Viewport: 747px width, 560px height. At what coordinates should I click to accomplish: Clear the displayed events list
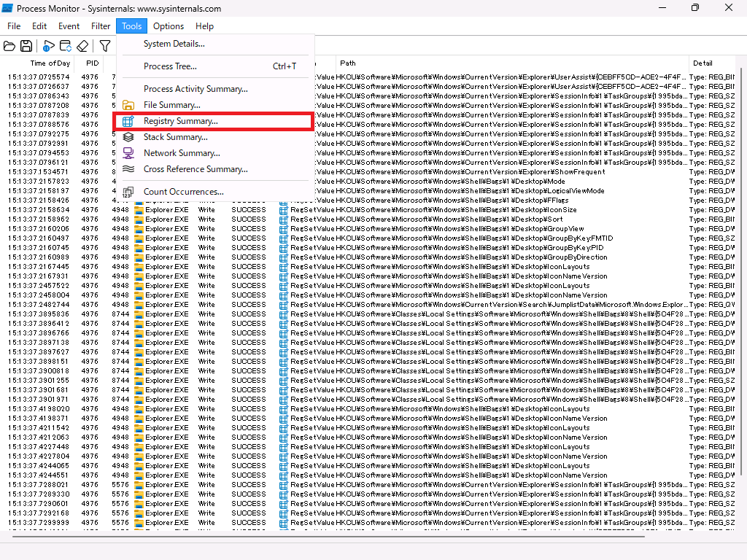pyautogui.click(x=82, y=46)
